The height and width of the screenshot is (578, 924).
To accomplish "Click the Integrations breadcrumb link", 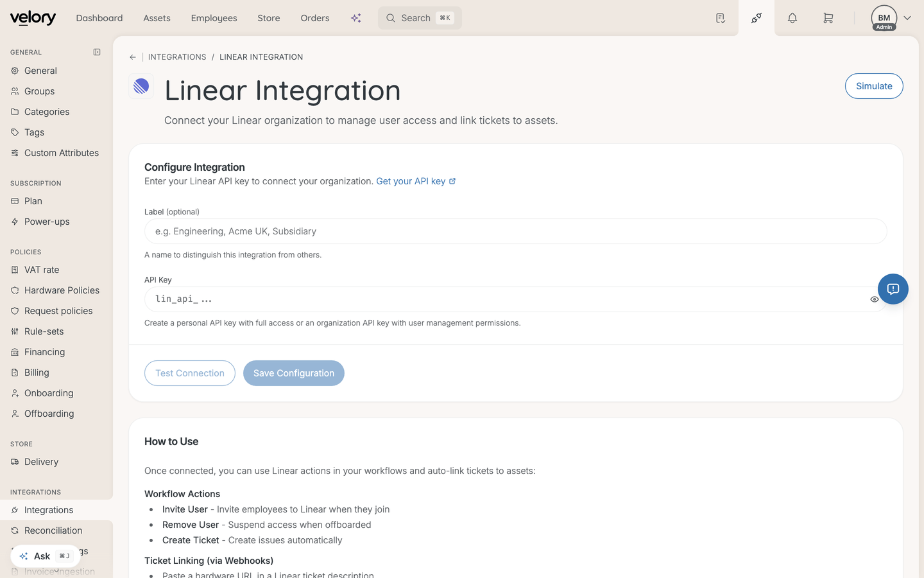I will (x=177, y=57).
